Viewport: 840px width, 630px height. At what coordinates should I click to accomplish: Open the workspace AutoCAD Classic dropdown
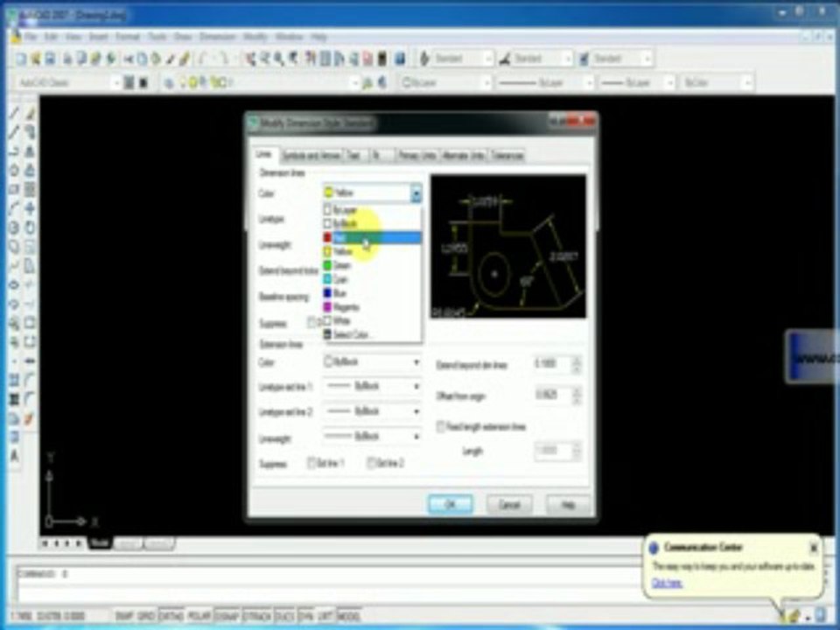pos(67,83)
